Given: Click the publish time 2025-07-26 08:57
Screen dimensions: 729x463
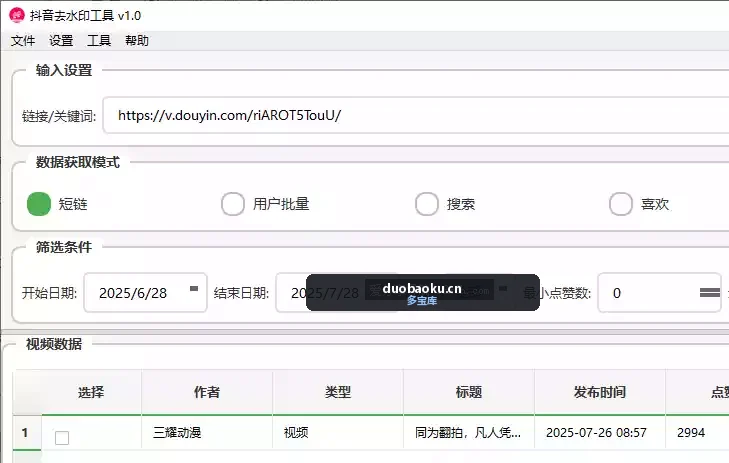Looking at the screenshot, I should click(600, 432).
